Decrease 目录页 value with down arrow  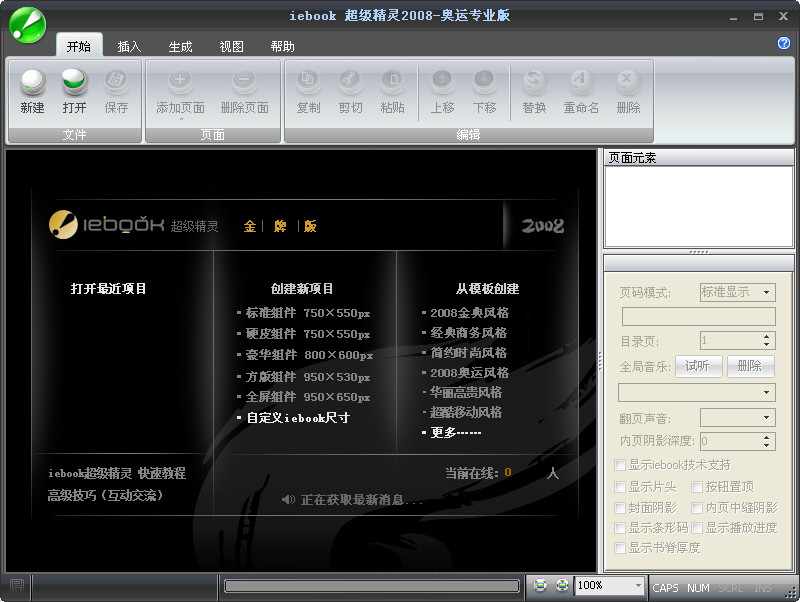click(766, 345)
